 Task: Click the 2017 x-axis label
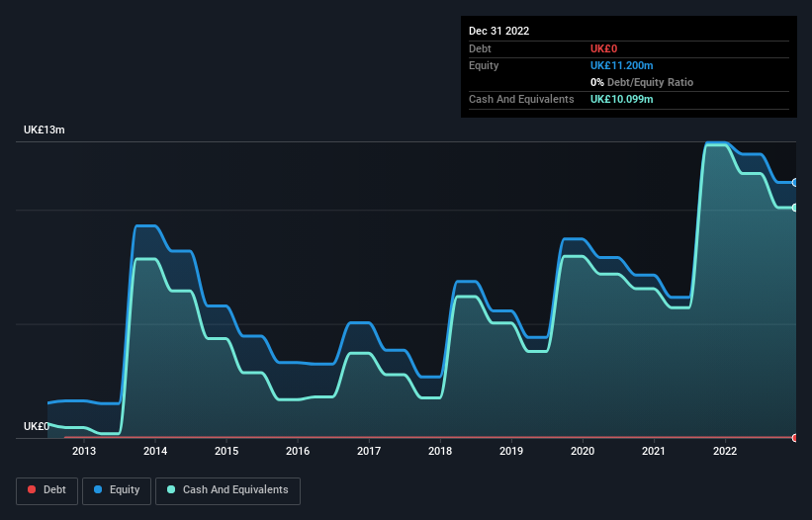[369, 451]
